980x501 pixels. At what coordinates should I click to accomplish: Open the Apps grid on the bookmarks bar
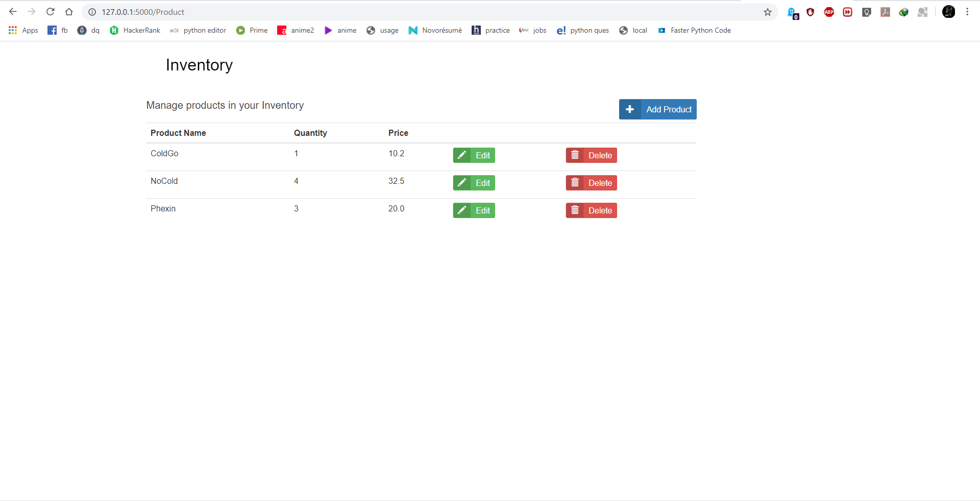click(x=12, y=30)
